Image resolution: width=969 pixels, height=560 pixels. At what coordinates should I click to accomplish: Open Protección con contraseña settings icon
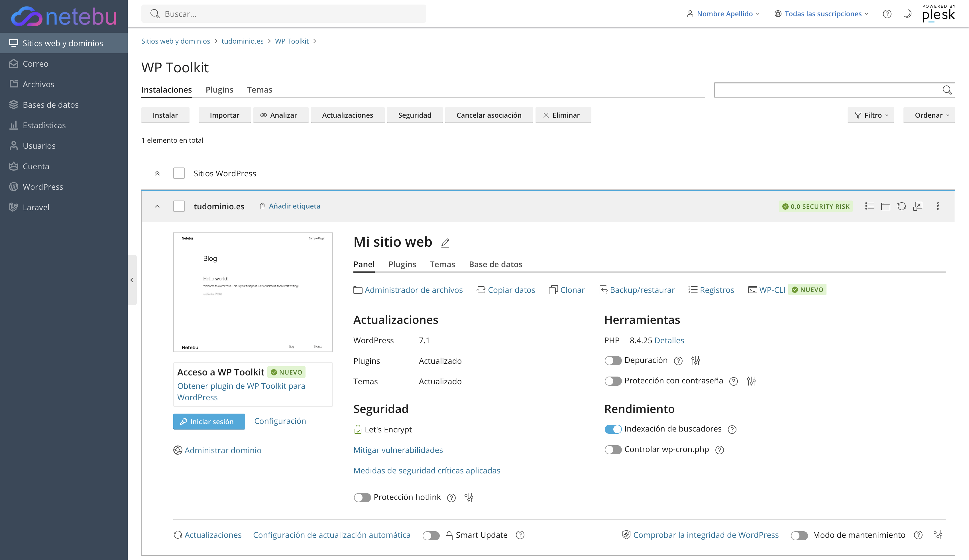751,381
